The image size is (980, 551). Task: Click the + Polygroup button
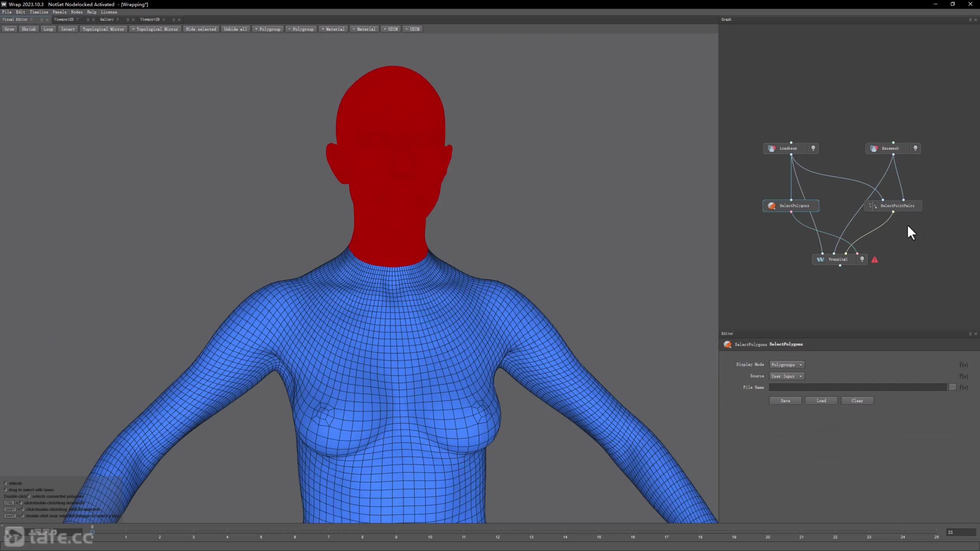[x=268, y=29]
